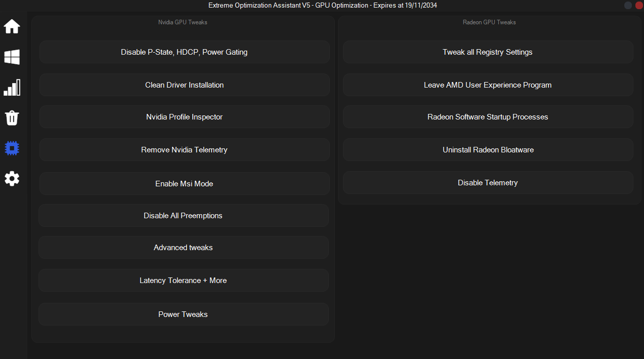Click the red close circle in title bar
644x359 pixels.
(x=638, y=5)
